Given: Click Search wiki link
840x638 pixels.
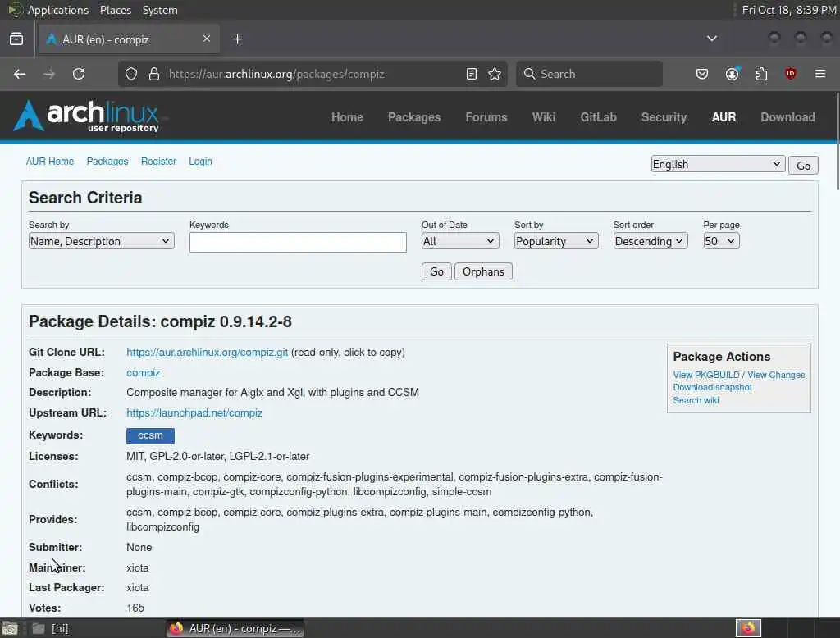Looking at the screenshot, I should coord(696,400).
